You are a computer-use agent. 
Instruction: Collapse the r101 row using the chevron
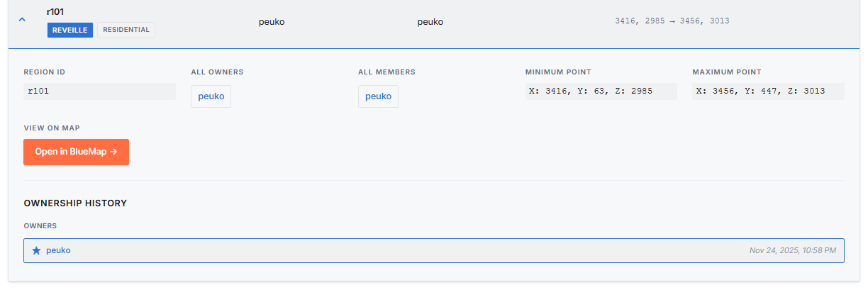coord(22,20)
